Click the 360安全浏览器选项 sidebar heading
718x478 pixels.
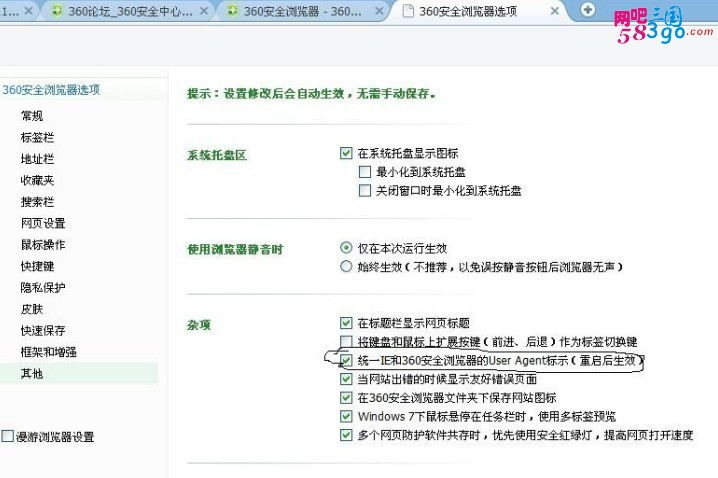[x=51, y=90]
